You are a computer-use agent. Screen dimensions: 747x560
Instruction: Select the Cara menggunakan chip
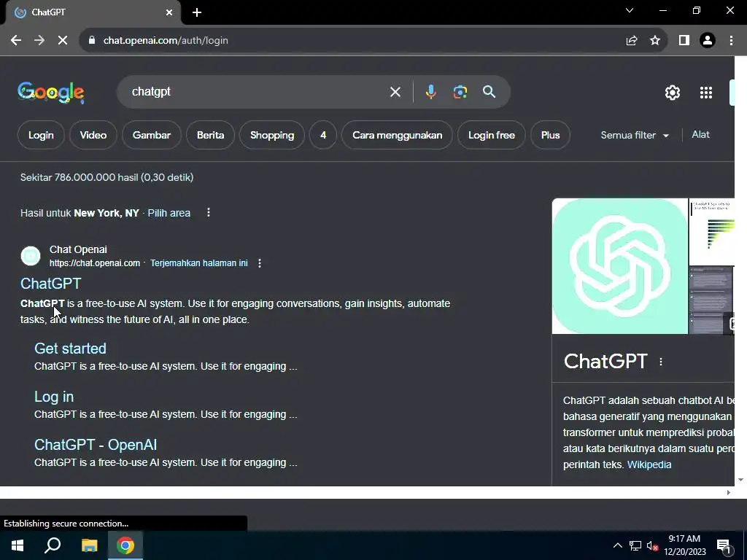tap(398, 135)
